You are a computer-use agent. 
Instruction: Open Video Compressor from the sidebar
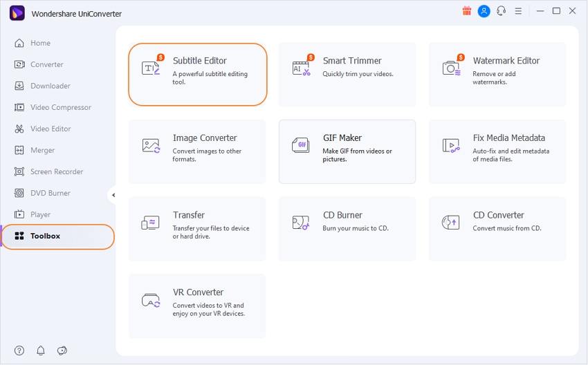pos(60,107)
